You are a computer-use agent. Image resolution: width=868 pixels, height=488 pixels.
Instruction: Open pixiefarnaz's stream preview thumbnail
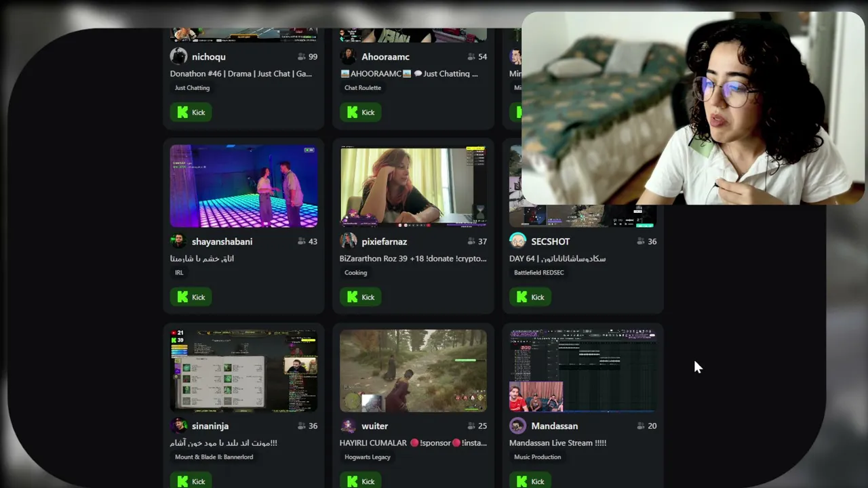point(413,186)
